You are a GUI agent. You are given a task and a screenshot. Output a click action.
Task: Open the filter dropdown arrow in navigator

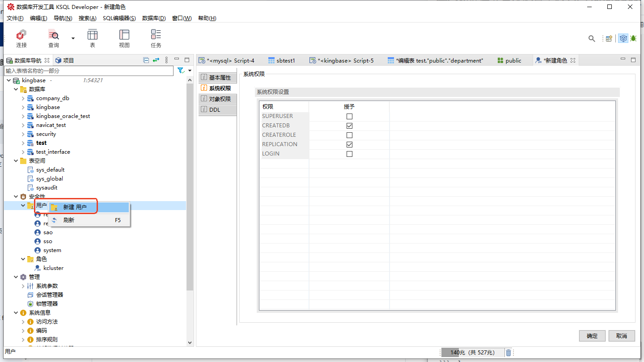(x=190, y=71)
